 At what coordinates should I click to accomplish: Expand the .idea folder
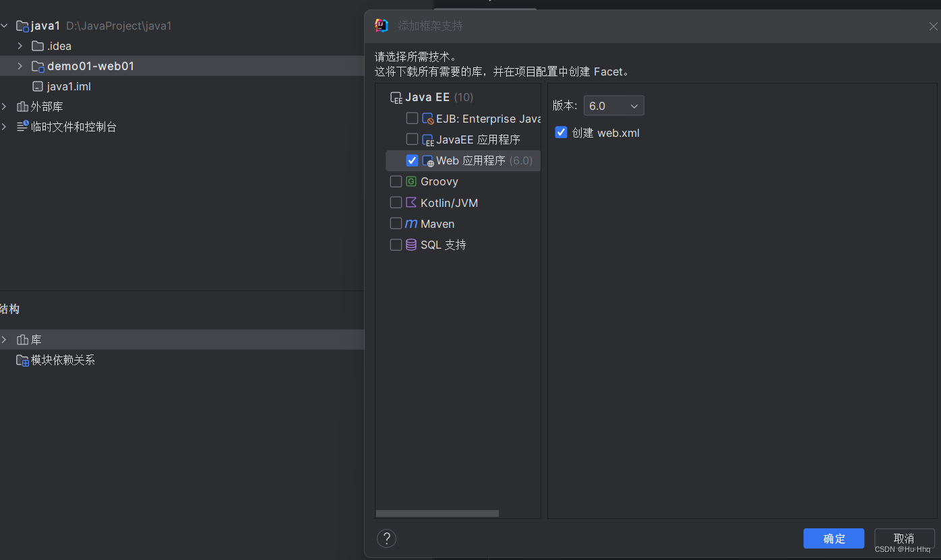19,46
